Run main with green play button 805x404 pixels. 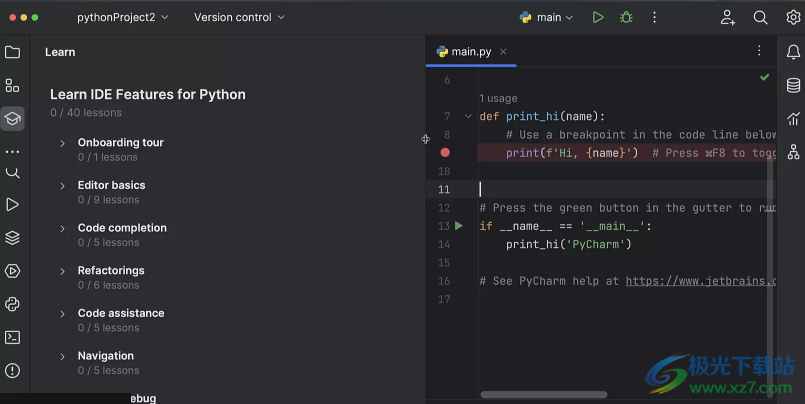tap(598, 17)
